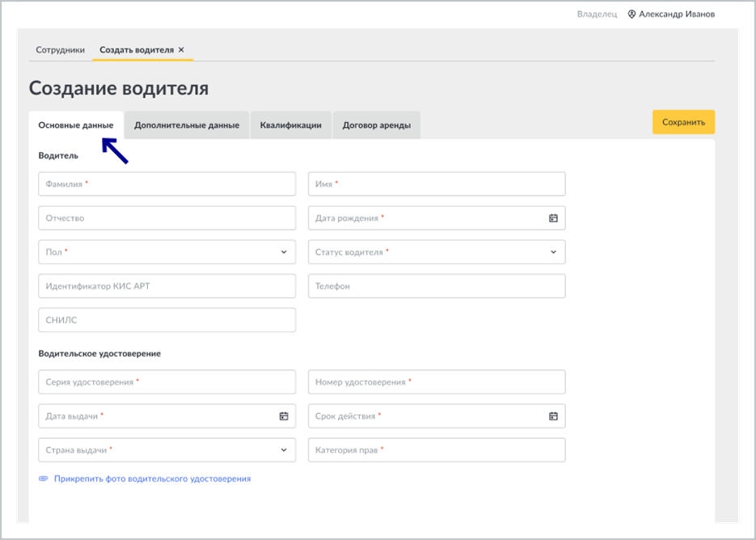Open the Дата выдачи calendar icon
756x540 pixels.
click(x=284, y=416)
